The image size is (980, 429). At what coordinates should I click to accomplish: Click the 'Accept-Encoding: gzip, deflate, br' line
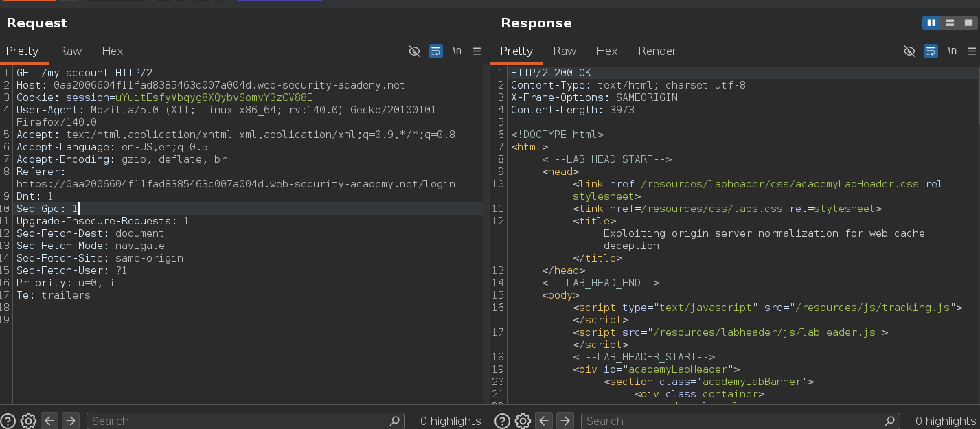click(122, 159)
